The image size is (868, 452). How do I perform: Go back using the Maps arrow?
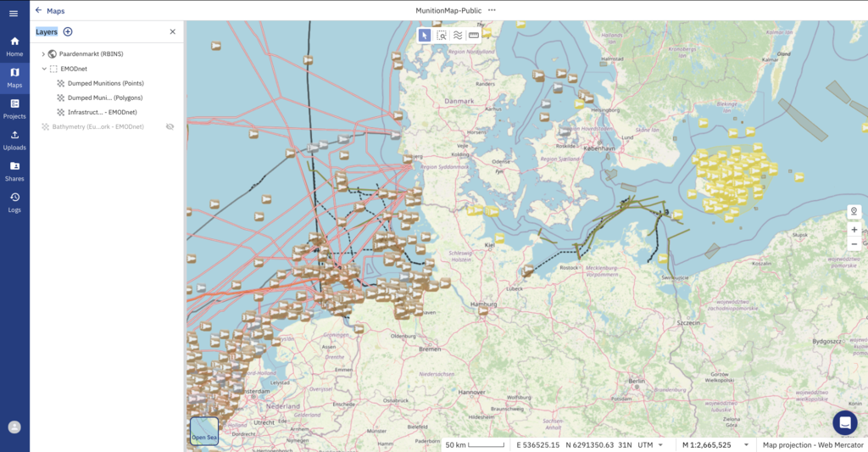38,10
